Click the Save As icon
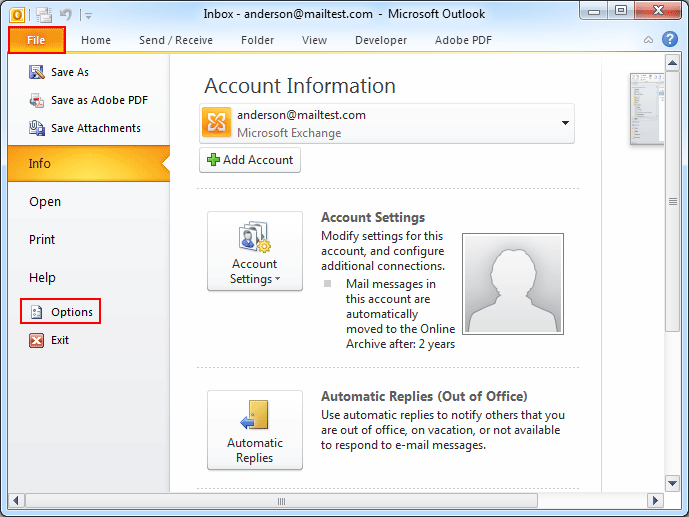Screen dimensions: 689x517 tap(37, 72)
